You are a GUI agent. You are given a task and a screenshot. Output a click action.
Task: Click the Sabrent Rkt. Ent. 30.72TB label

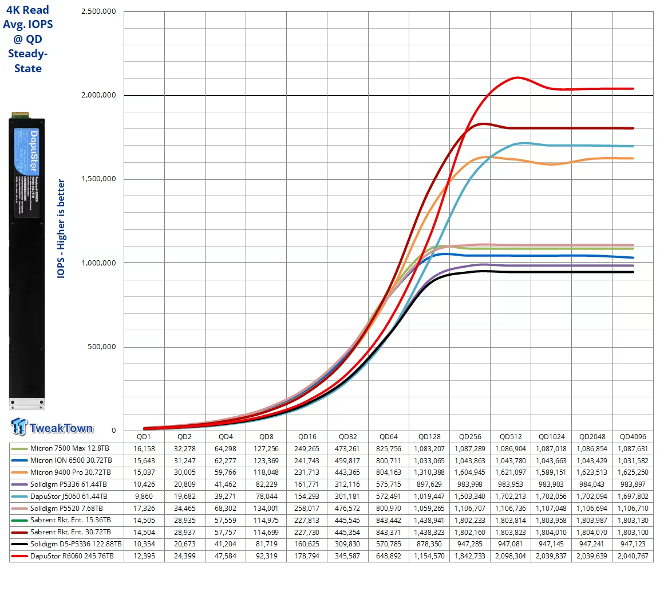point(71,532)
